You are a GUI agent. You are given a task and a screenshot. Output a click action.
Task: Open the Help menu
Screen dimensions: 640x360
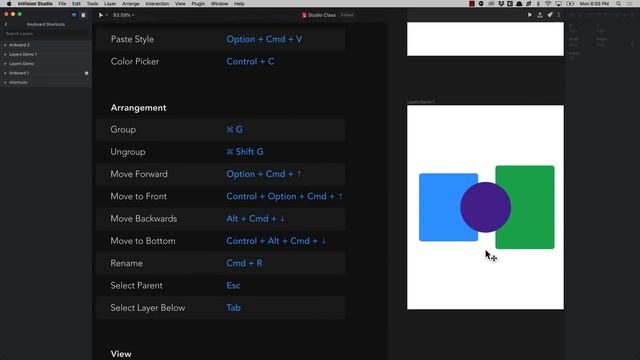point(239,4)
